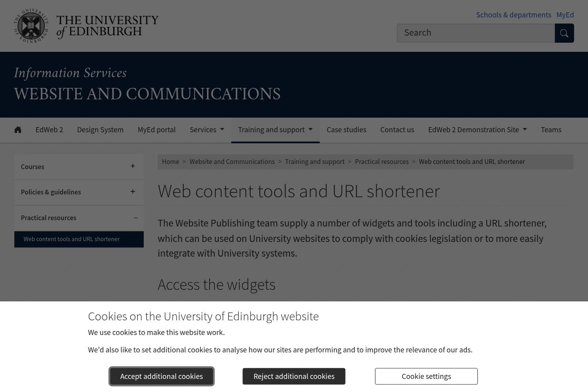
Task: Click the search magnifier button
Action: point(564,33)
